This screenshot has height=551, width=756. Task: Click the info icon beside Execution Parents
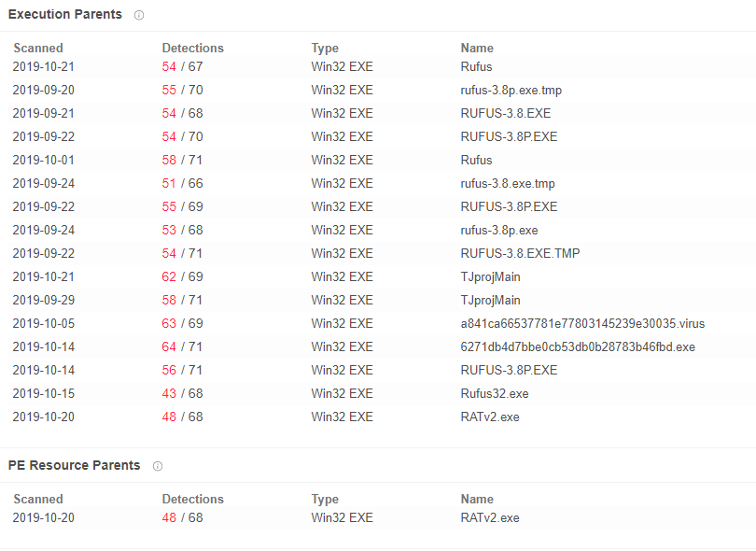click(x=139, y=15)
